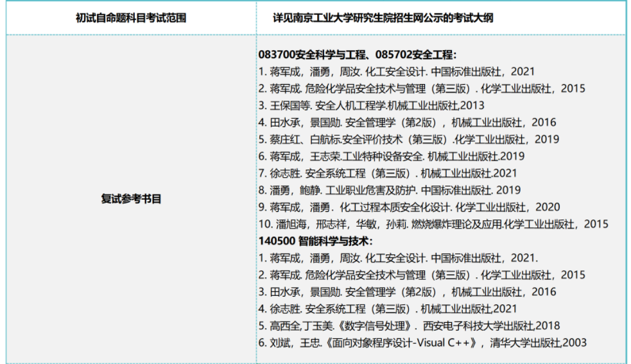This screenshot has width=631, height=364.
Task: Click heading 083700安全科学与工程、085702安全工程
Action: [x=358, y=55]
